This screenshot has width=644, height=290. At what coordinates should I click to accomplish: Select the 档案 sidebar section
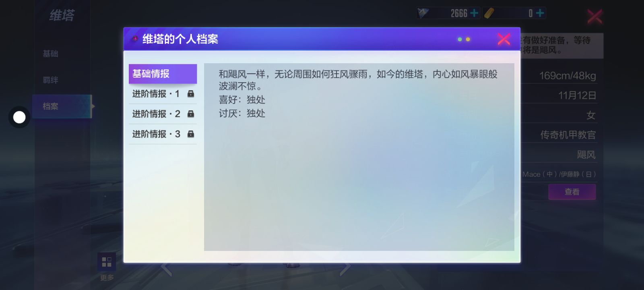(51, 106)
